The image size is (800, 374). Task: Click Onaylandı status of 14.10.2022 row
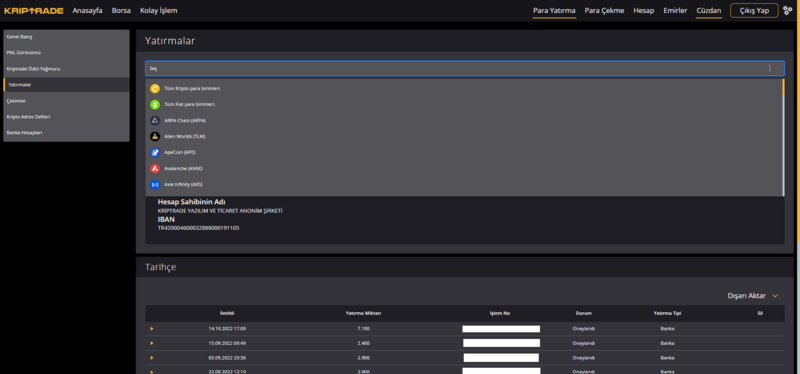[584, 329]
